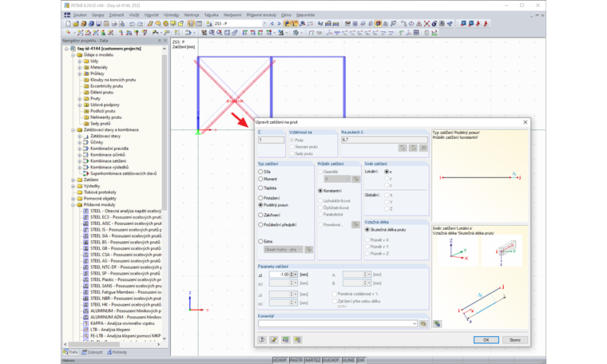Viewport: 607px width, 364px height.
Task: Select the Teplota load type option
Action: 260,188
